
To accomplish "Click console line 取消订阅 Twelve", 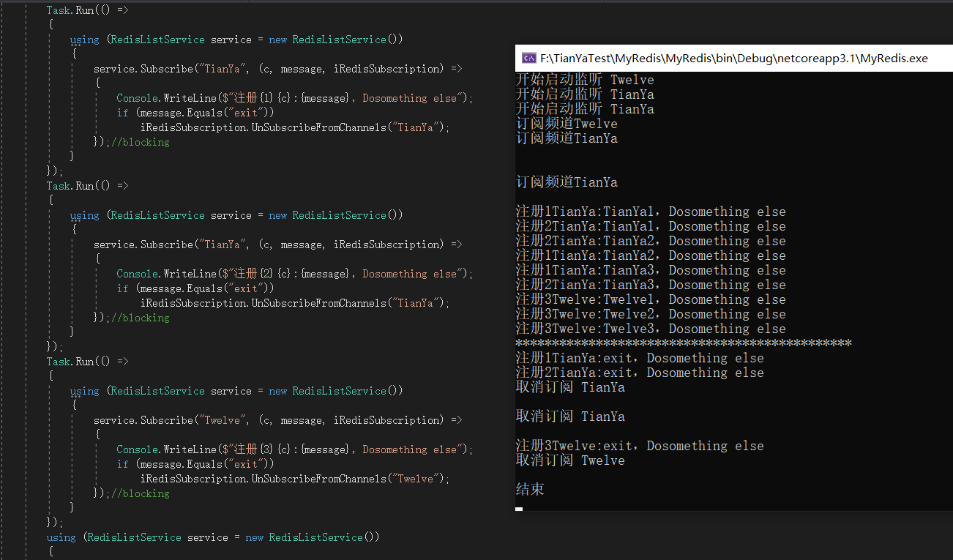I will pos(570,460).
